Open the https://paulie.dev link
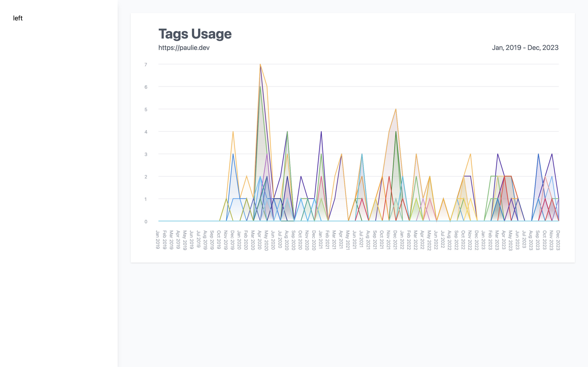Image resolution: width=588 pixels, height=367 pixels. [x=184, y=48]
